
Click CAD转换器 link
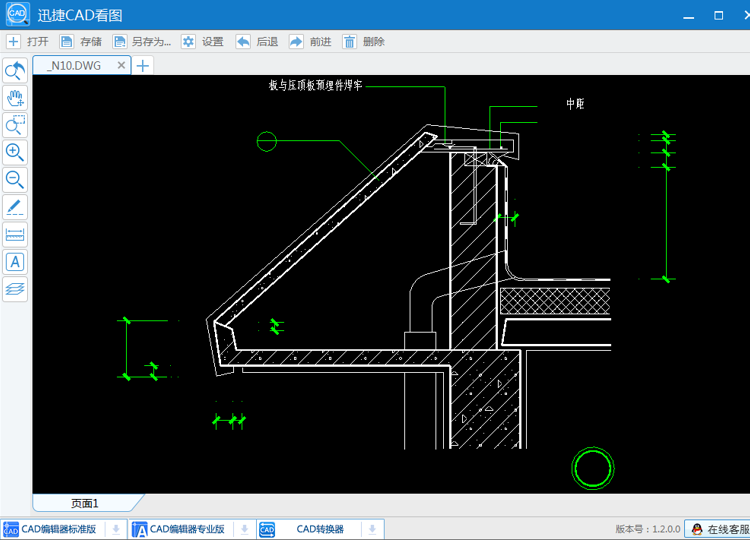[x=320, y=529]
